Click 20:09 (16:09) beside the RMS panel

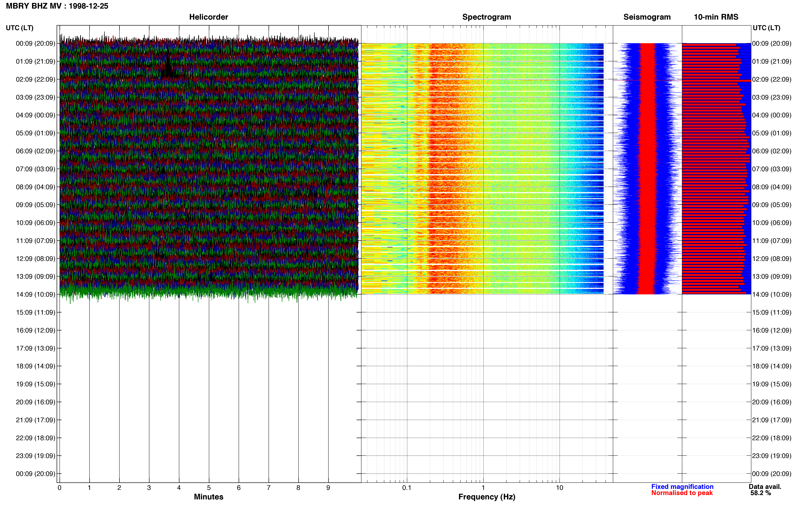click(x=772, y=402)
